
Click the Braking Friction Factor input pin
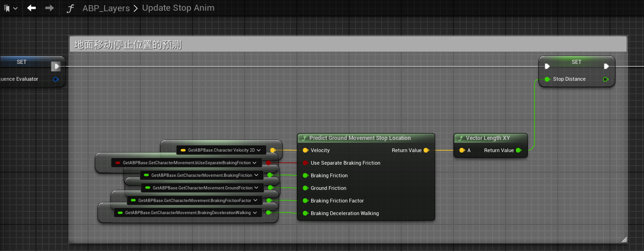306,201
